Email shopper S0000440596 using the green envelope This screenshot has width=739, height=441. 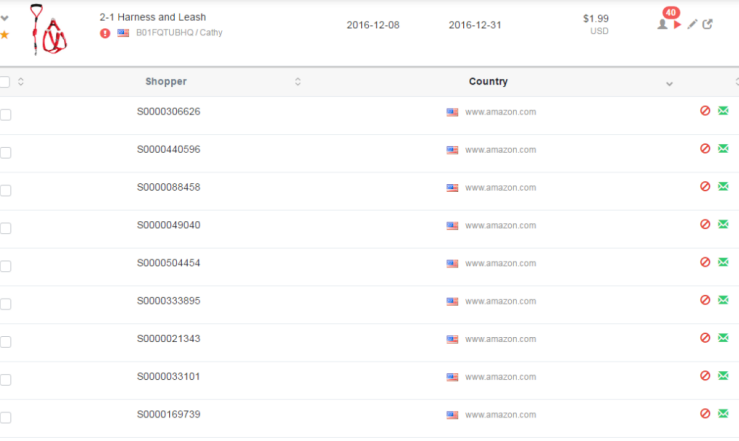coord(723,148)
